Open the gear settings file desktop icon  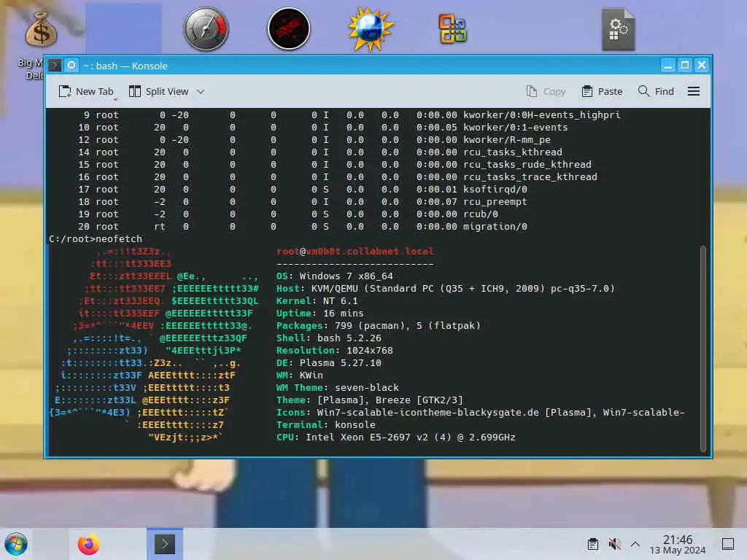click(x=618, y=29)
